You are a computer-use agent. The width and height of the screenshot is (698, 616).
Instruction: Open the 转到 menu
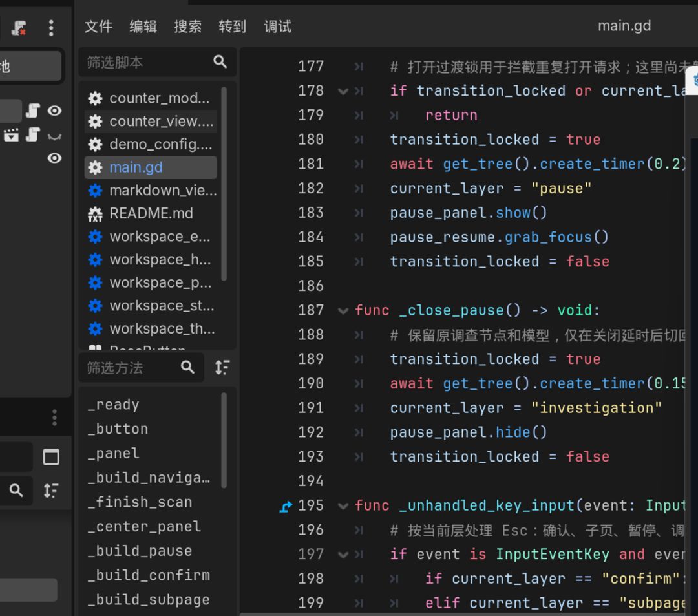click(233, 27)
